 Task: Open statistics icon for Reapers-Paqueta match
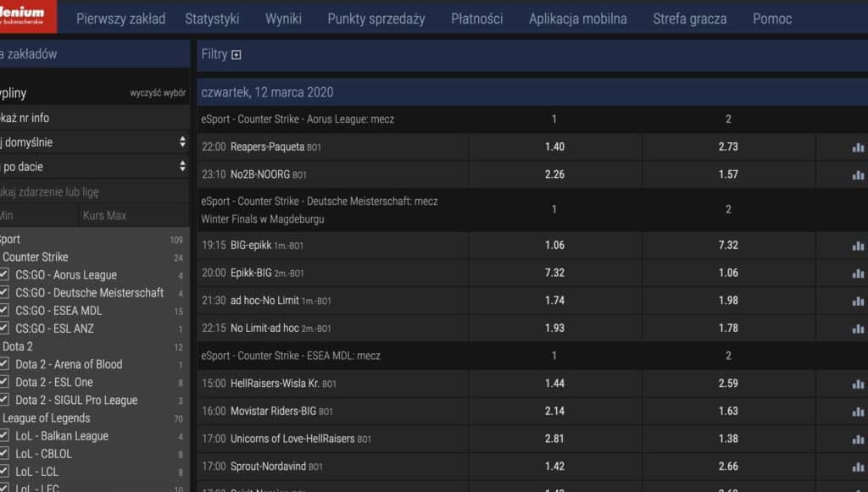click(x=858, y=147)
